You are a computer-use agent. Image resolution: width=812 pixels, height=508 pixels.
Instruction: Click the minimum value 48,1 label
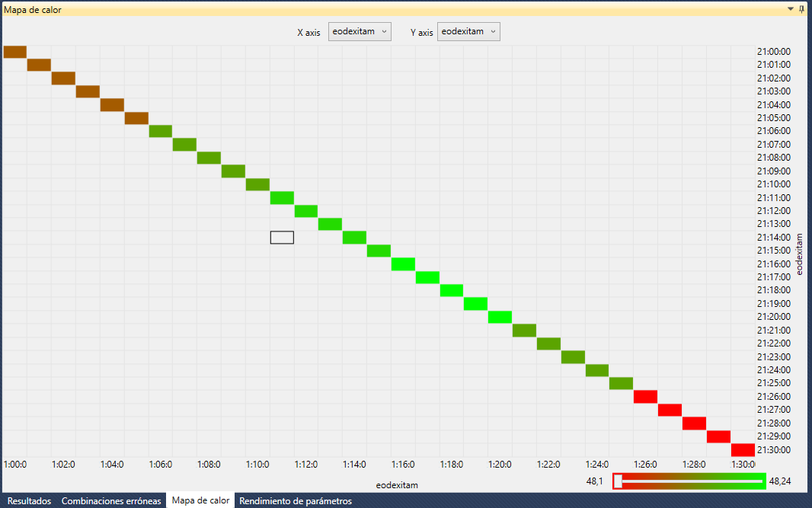pyautogui.click(x=594, y=481)
